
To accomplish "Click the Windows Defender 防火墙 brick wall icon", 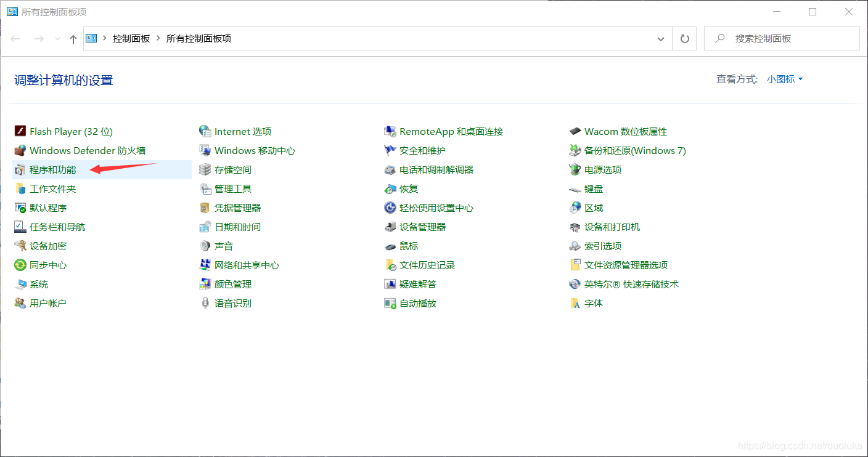I will pos(20,150).
